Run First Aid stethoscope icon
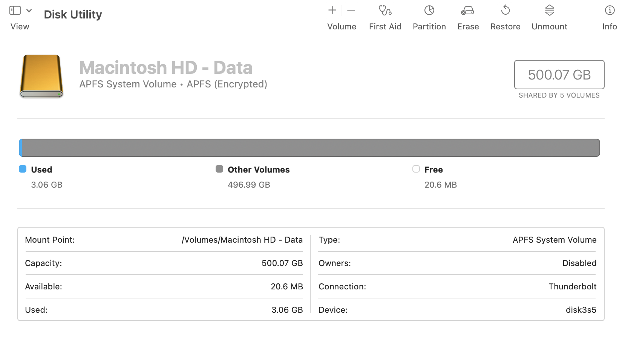Screen dimensions: 625x364 (385, 10)
